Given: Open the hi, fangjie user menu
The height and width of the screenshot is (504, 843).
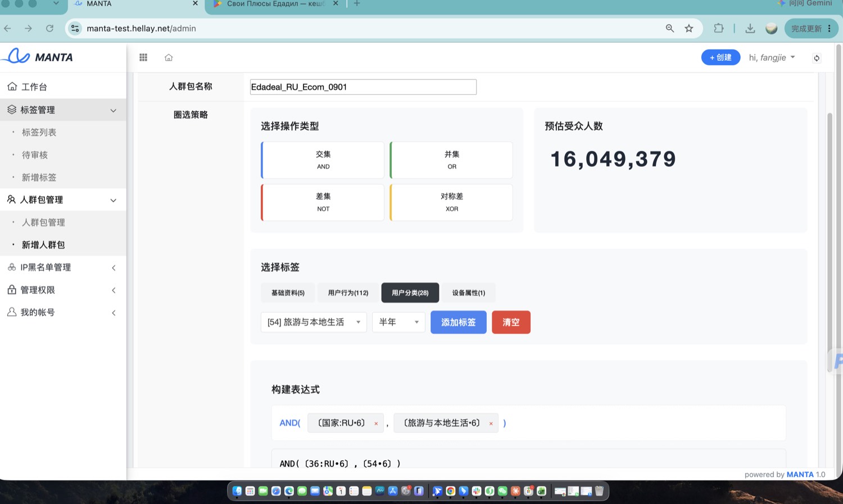Looking at the screenshot, I should (x=772, y=57).
